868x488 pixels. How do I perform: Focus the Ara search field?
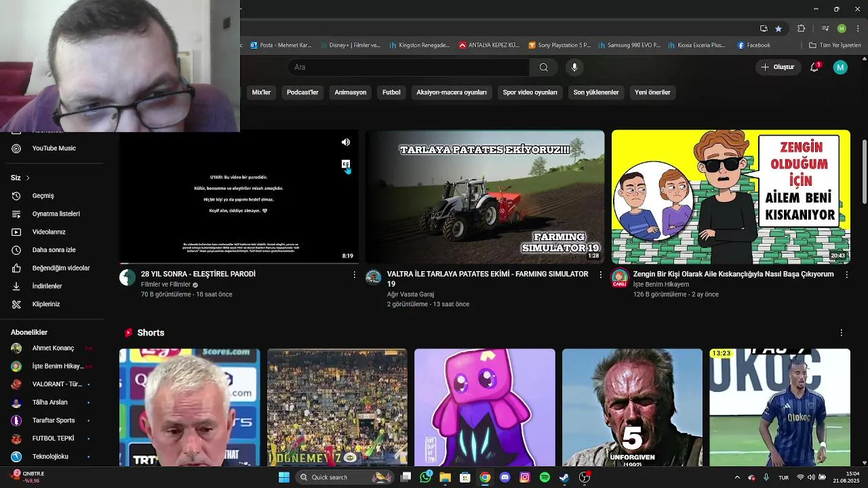pyautogui.click(x=409, y=67)
